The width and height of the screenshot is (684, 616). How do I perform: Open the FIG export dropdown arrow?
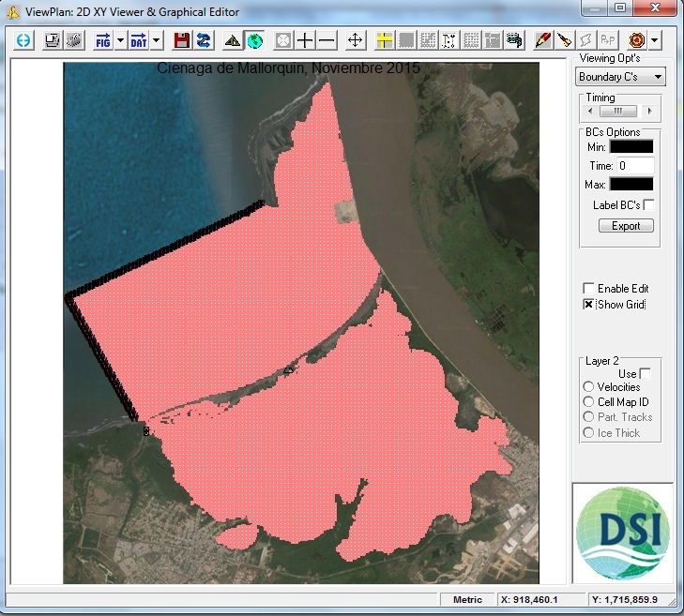[x=120, y=40]
